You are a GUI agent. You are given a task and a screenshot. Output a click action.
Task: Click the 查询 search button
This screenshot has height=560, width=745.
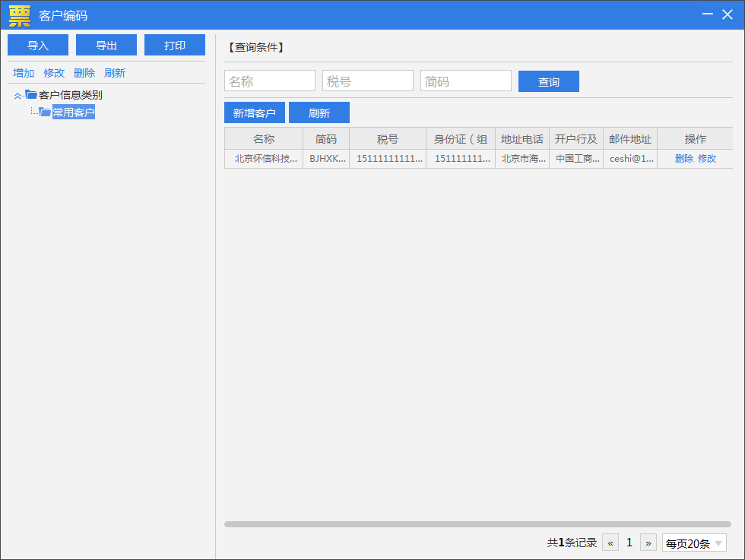tap(549, 81)
